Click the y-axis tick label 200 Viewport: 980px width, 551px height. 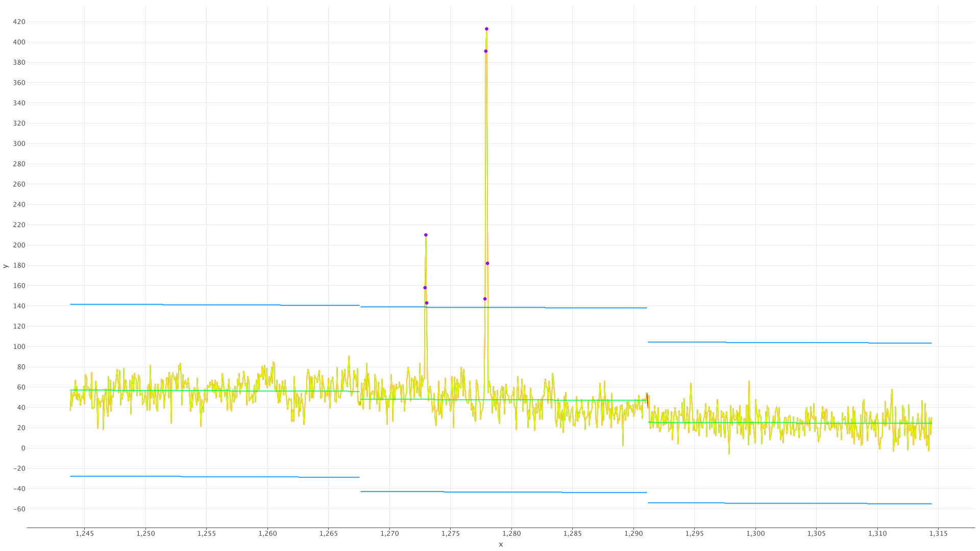pos(19,245)
